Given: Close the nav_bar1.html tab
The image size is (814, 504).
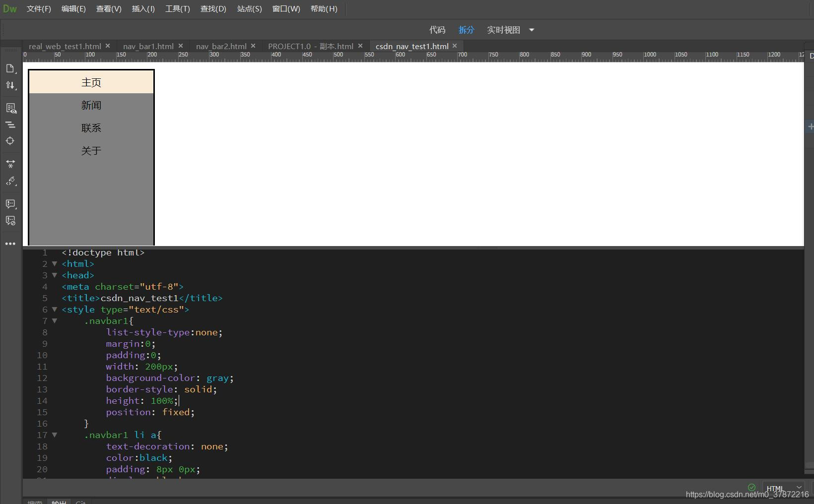Looking at the screenshot, I should pos(181,46).
